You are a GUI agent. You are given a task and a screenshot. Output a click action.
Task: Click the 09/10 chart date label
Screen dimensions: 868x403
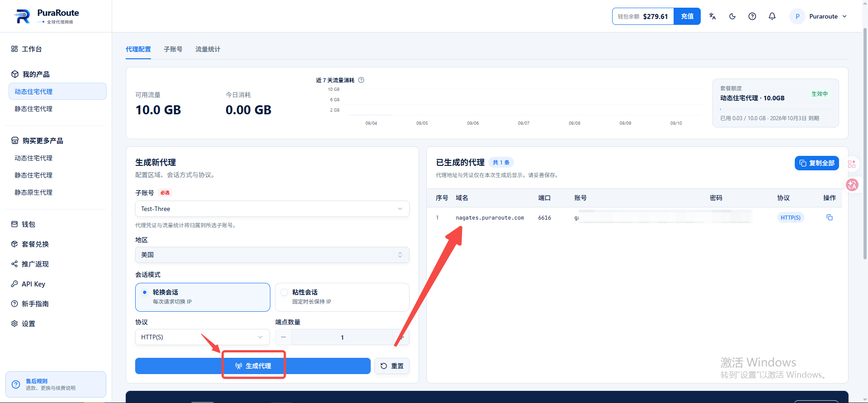pyautogui.click(x=676, y=123)
